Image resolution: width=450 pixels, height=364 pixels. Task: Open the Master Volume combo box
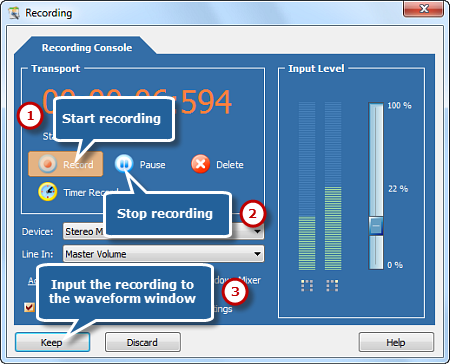(163, 254)
